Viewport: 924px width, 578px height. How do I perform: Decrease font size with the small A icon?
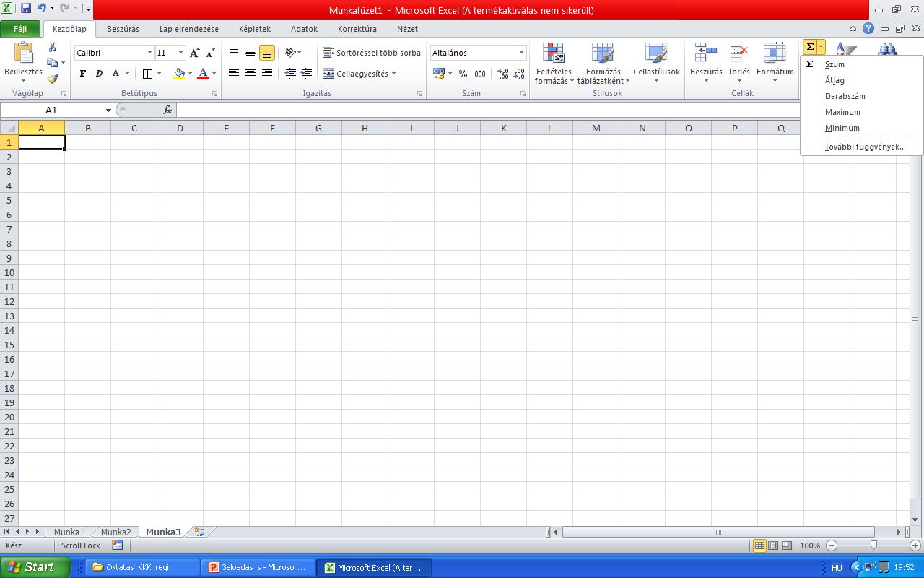click(x=210, y=53)
